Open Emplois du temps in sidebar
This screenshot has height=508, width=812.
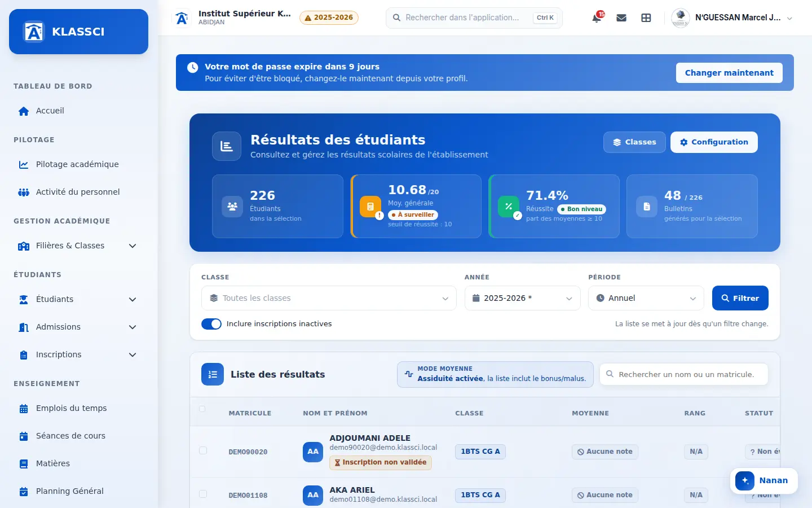[x=78, y=408]
